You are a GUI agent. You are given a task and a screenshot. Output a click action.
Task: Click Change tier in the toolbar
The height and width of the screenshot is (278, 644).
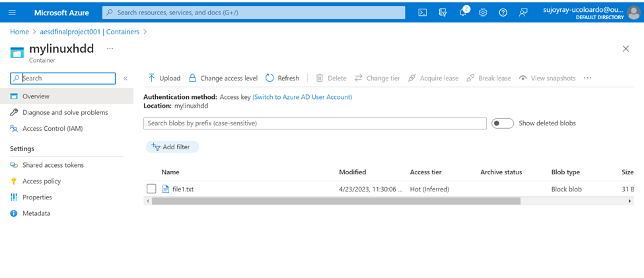(x=377, y=78)
